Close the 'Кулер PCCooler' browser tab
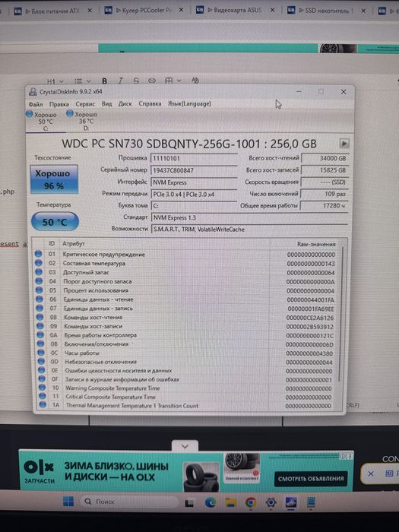This screenshot has width=399, height=532. tap(181, 10)
